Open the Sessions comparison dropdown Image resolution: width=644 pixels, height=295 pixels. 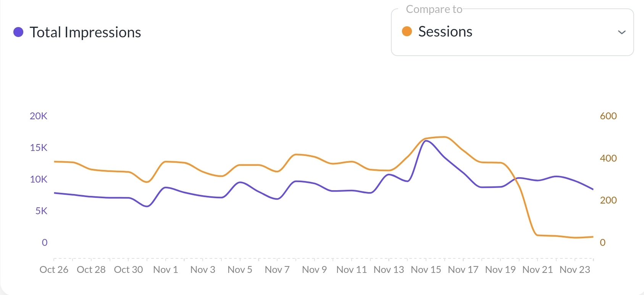(x=512, y=32)
